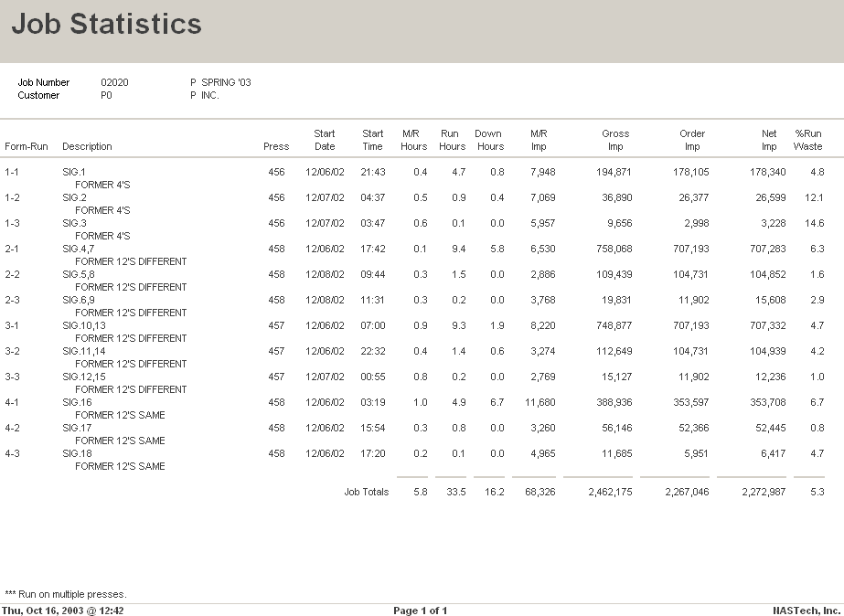Select form-run 1-3 row label
Image resolution: width=844 pixels, height=616 pixels.
[x=12, y=223]
